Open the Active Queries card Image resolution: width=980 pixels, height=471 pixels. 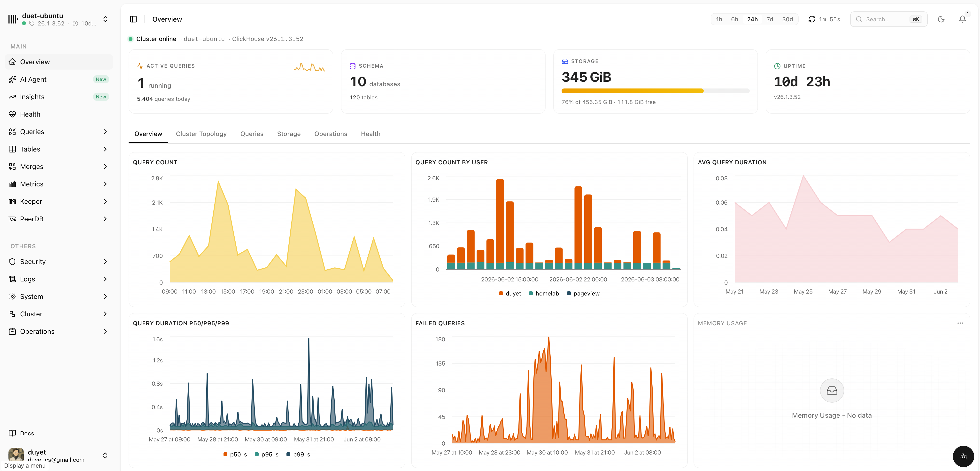pyautogui.click(x=231, y=81)
